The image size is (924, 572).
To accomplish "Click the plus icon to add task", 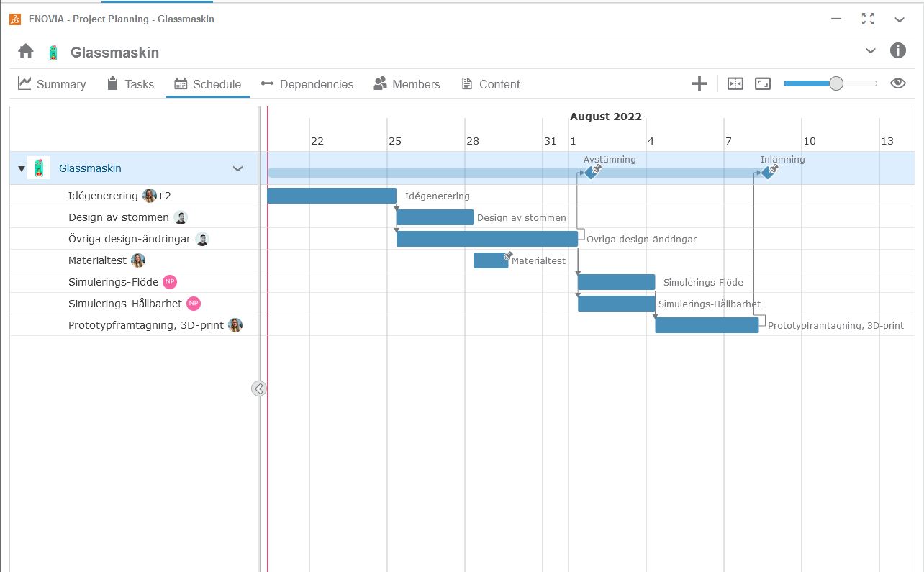I will coord(699,84).
